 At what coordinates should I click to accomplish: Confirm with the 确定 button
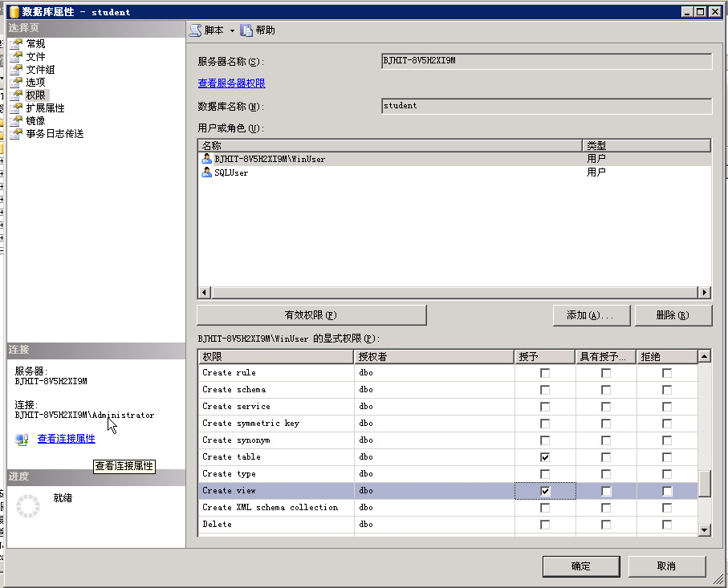coord(581,566)
